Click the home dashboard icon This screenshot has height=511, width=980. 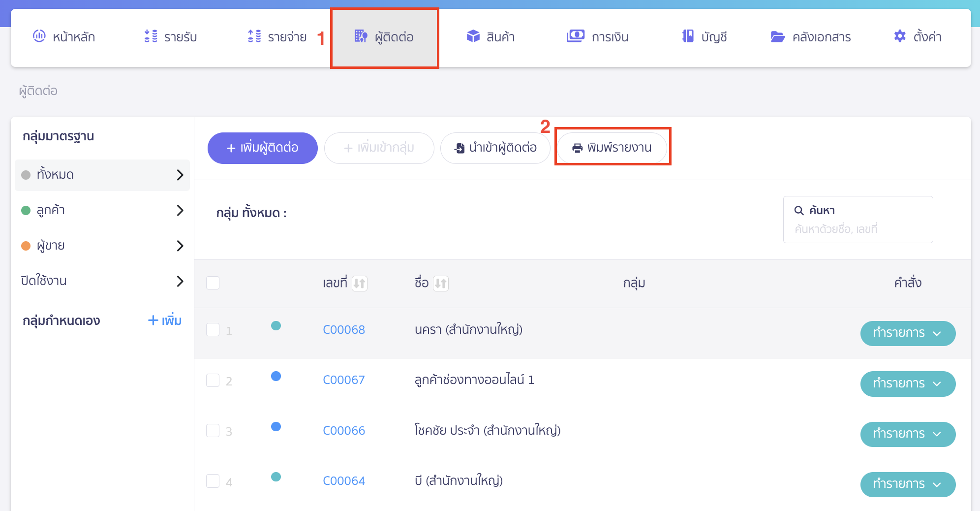coord(39,36)
